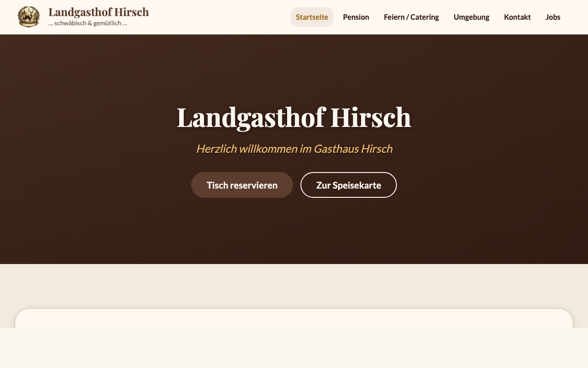Visit the Jobs page
Viewport: 588px width, 368px height.
553,17
